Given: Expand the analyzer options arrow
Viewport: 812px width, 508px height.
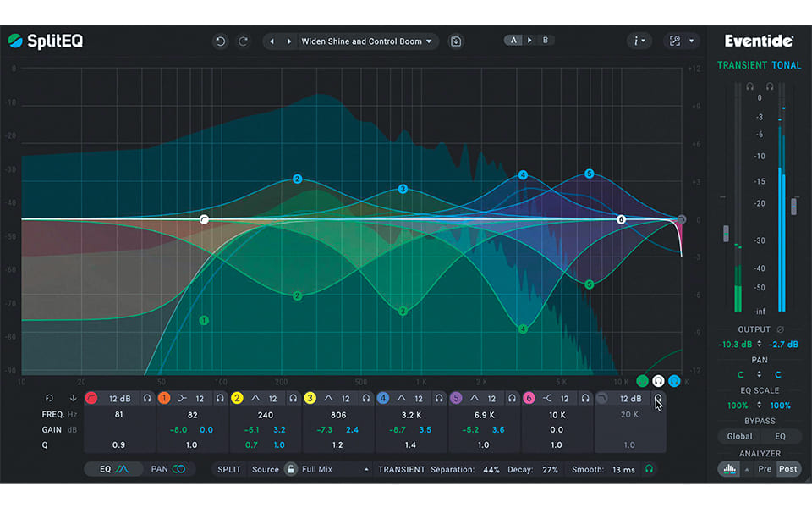Looking at the screenshot, I should click(x=747, y=470).
